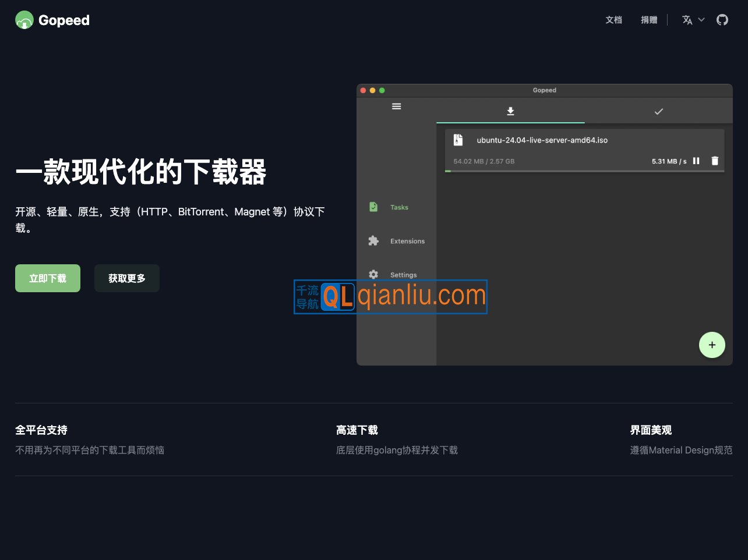Viewport: 748px width, 560px height.
Task: Open the downloading tasks tab via download icon
Action: click(x=510, y=111)
